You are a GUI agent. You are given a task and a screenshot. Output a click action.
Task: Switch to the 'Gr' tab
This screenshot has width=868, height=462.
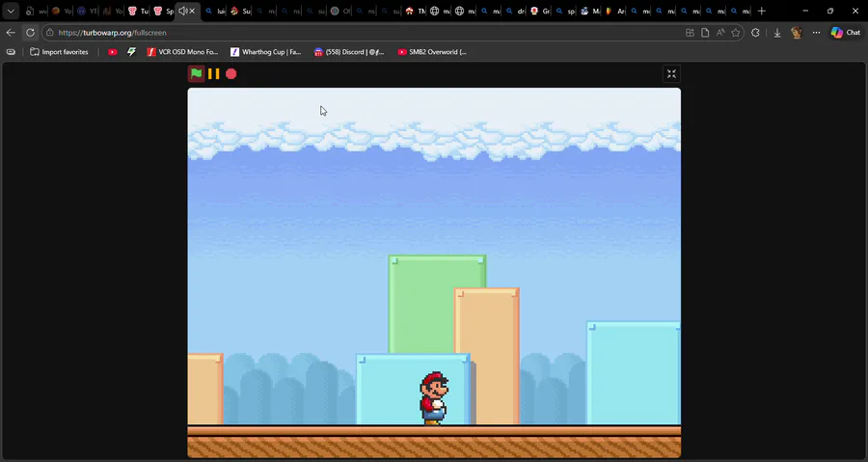coord(540,11)
